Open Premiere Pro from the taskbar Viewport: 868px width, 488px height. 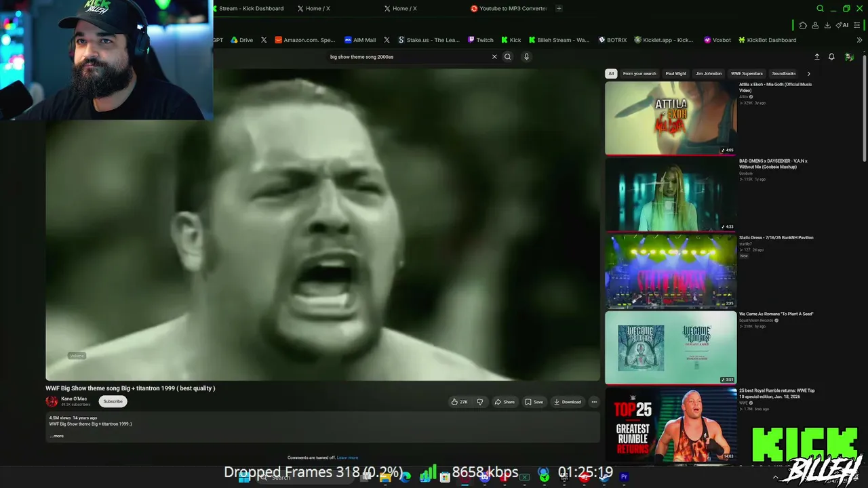coord(624,477)
